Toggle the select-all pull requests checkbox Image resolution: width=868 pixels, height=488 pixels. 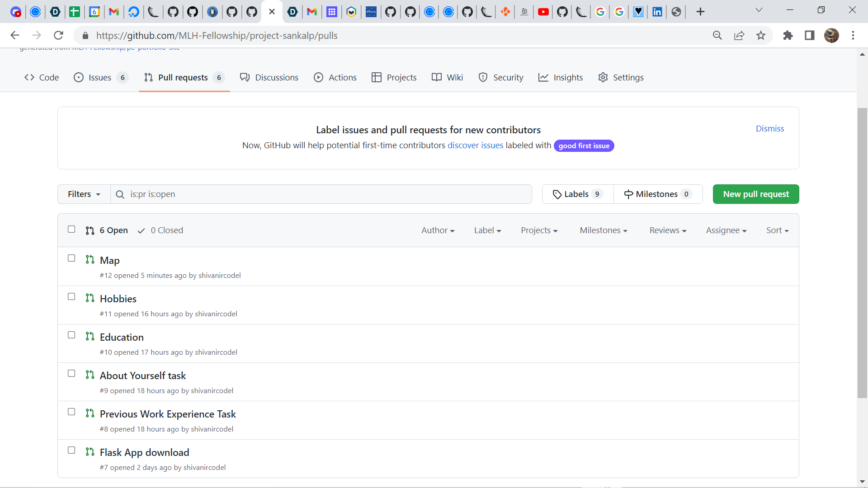(71, 229)
